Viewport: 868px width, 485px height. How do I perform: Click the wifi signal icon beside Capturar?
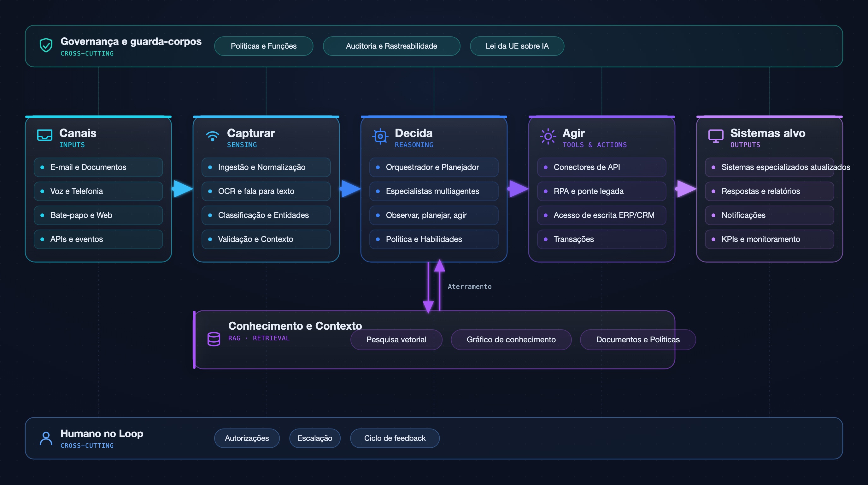(x=212, y=135)
